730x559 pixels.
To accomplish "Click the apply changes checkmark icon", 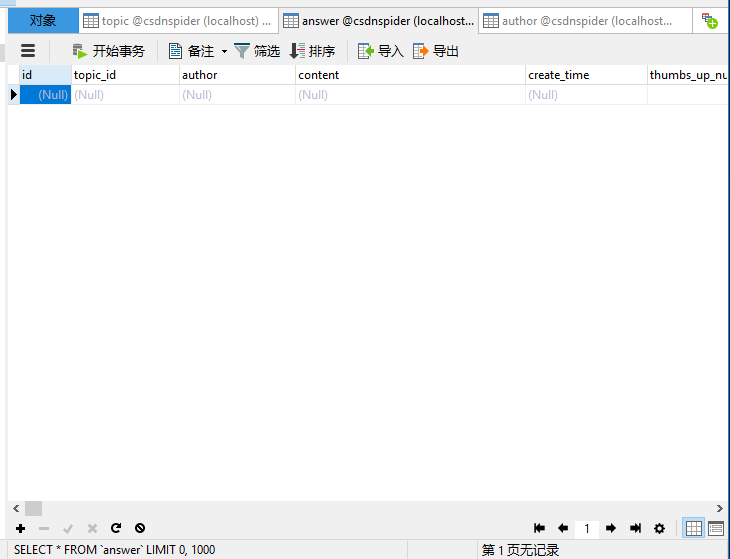I will (x=68, y=528).
